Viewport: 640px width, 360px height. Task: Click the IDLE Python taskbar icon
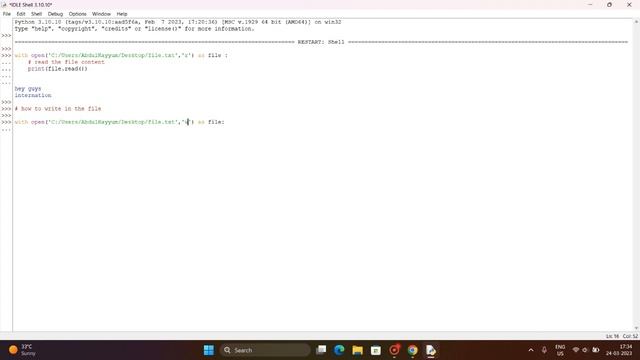pos(431,350)
